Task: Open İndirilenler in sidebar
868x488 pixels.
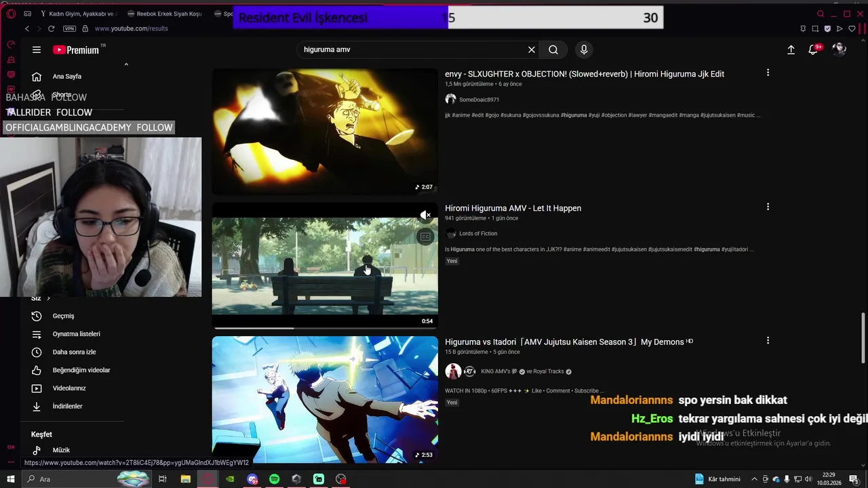Action: (x=67, y=406)
